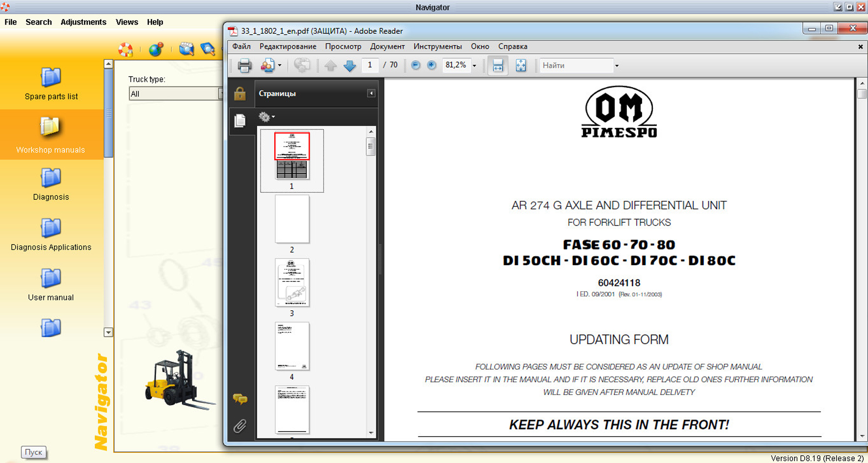868x463 pixels.
Task: Click the zoom out minus button
Action: (415, 66)
